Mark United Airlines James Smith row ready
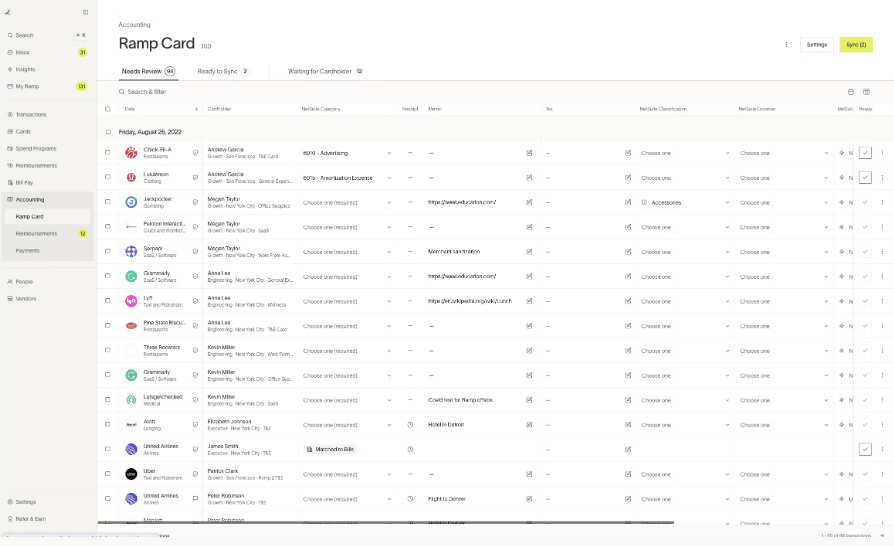This screenshot has height=546, width=894. pyautogui.click(x=865, y=449)
